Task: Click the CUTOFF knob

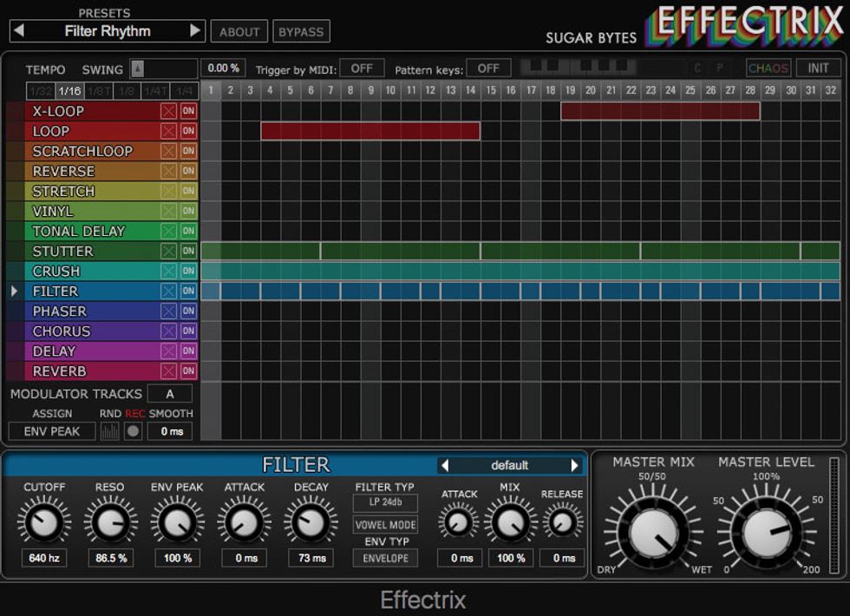Action: click(x=44, y=522)
